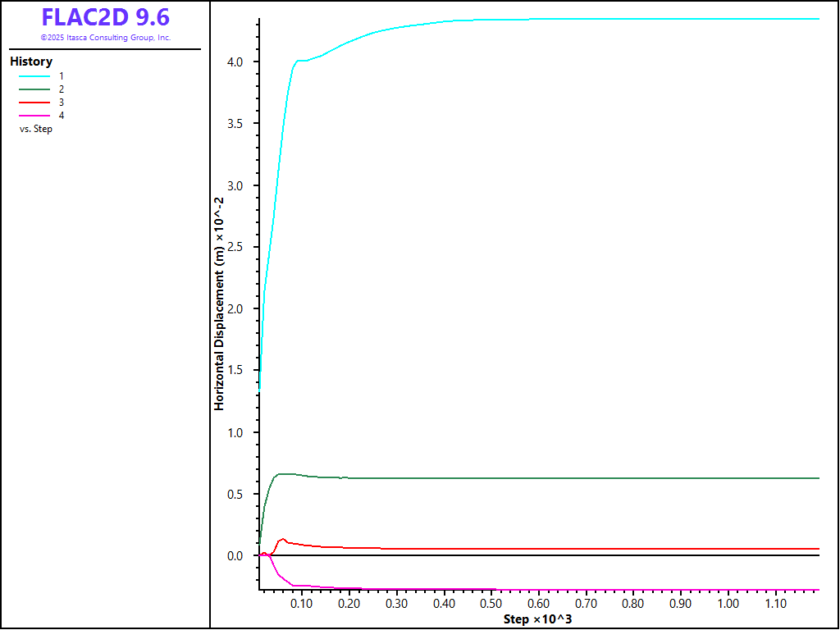Image resolution: width=840 pixels, height=630 pixels.
Task: Click the Step ×10^3 x-axis label
Action: [x=537, y=619]
